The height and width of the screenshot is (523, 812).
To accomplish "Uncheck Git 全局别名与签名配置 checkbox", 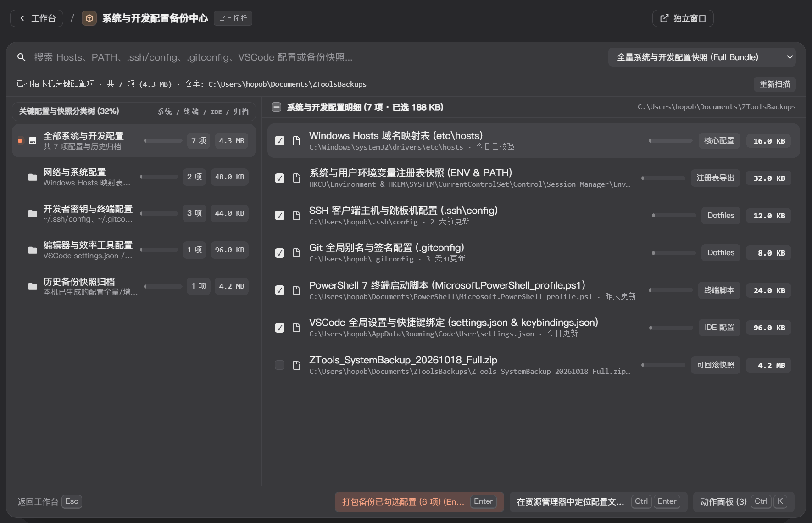I will (x=279, y=253).
